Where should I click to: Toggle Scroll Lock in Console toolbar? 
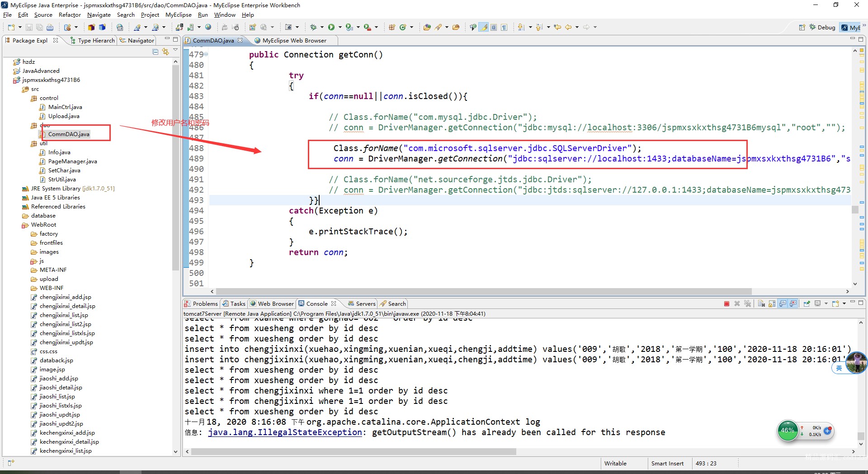click(x=772, y=303)
